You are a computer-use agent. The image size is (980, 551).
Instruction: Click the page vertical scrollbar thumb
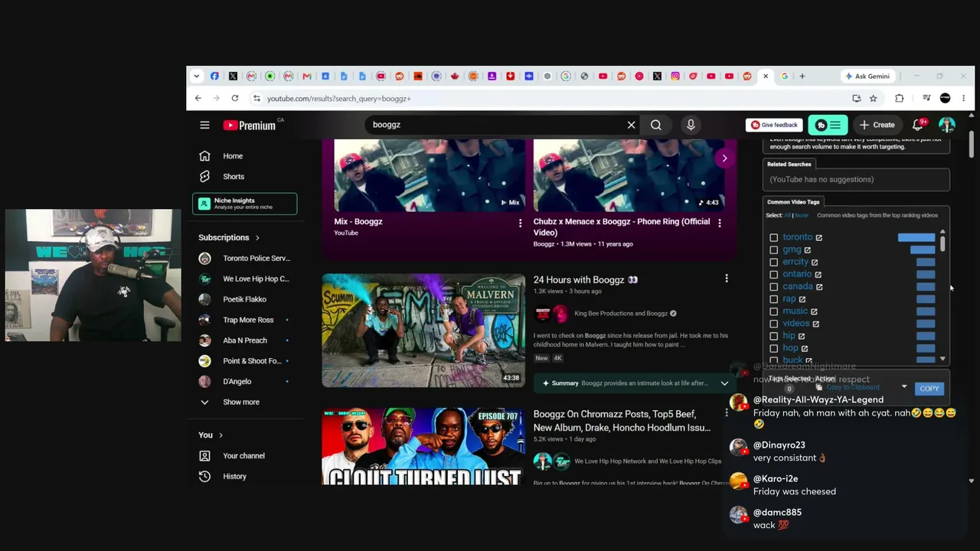coord(972,143)
